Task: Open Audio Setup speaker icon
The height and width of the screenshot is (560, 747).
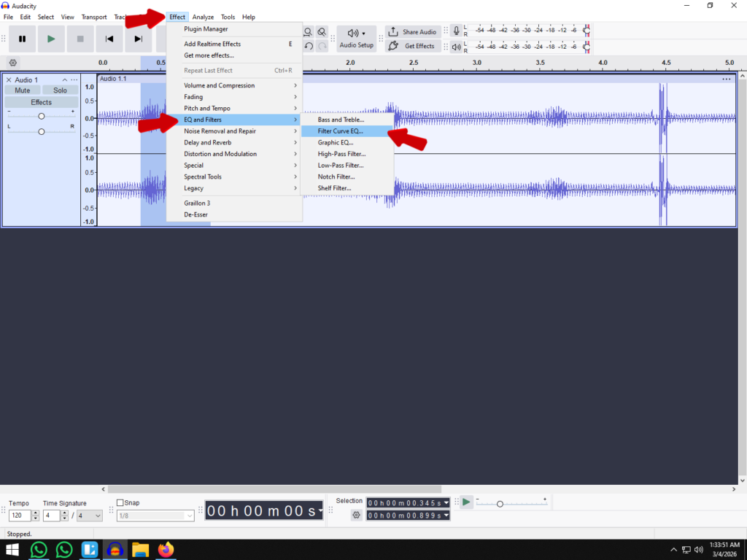Action: (x=353, y=33)
